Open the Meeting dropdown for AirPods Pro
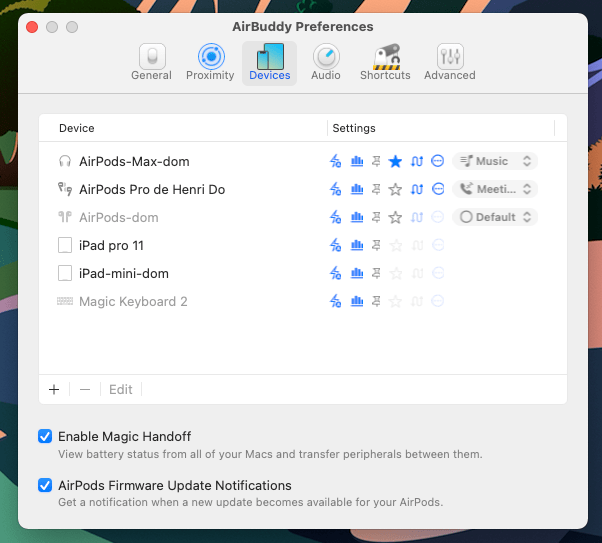602x543 pixels. tap(495, 189)
